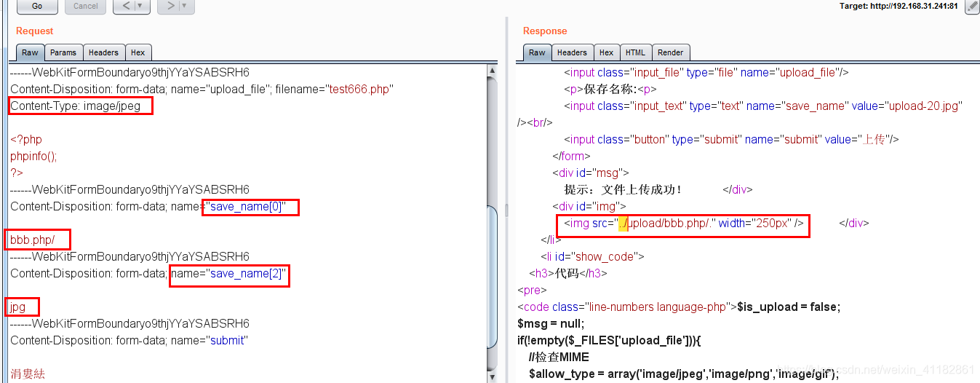Image resolution: width=980 pixels, height=383 pixels.
Task: Click the filename="test666.php" request line
Action: click(x=202, y=90)
